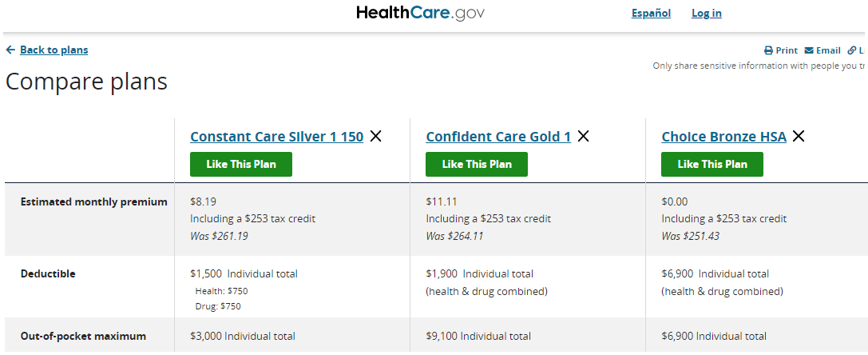Click the HealthCare.gov logo
Image resolution: width=868 pixels, height=355 pixels.
[x=420, y=13]
